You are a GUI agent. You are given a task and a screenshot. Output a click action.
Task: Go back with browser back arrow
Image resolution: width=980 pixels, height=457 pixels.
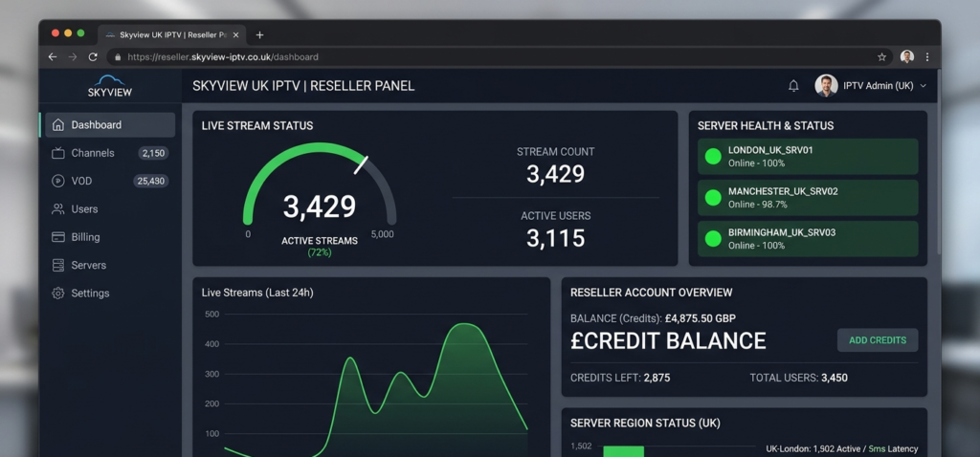coord(53,56)
